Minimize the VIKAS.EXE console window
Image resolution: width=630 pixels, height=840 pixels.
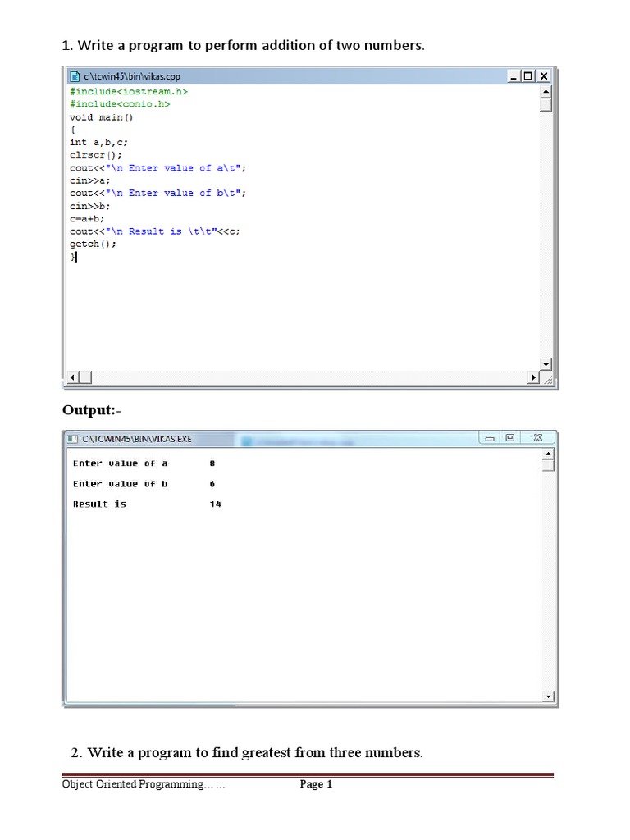(x=490, y=438)
